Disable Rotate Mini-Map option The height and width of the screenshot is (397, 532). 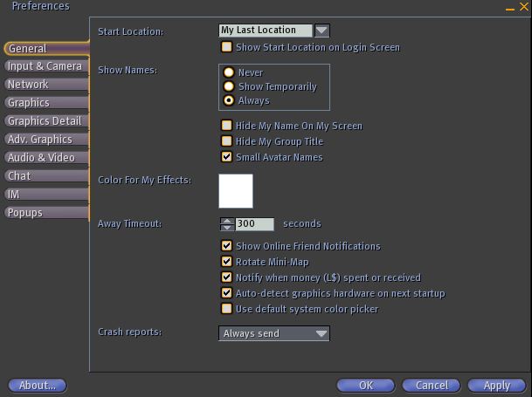point(227,262)
